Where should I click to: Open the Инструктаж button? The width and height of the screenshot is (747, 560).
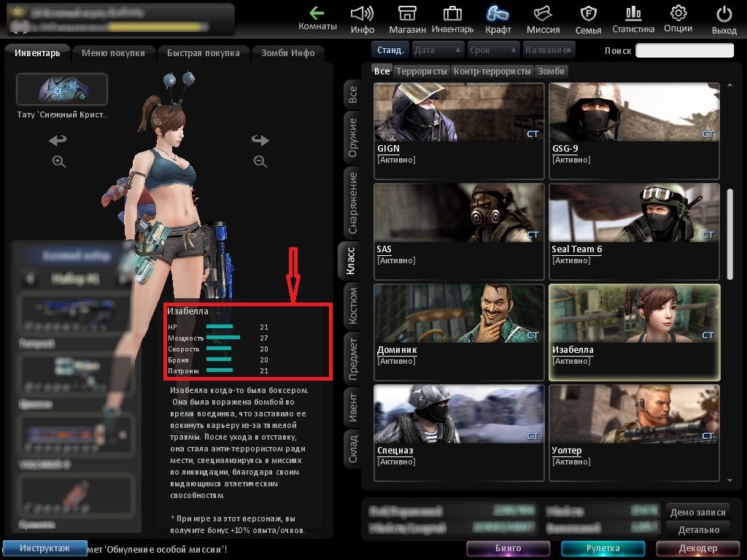point(44,548)
